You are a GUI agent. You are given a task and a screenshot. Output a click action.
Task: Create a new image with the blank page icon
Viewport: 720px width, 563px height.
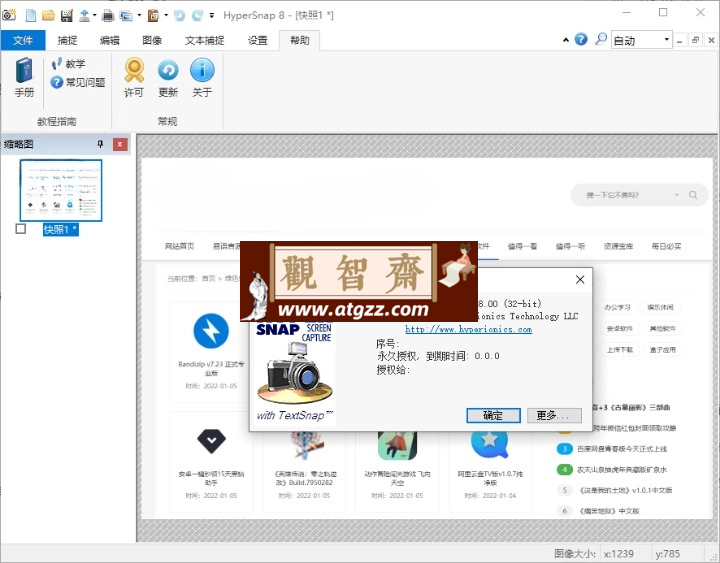(x=31, y=15)
